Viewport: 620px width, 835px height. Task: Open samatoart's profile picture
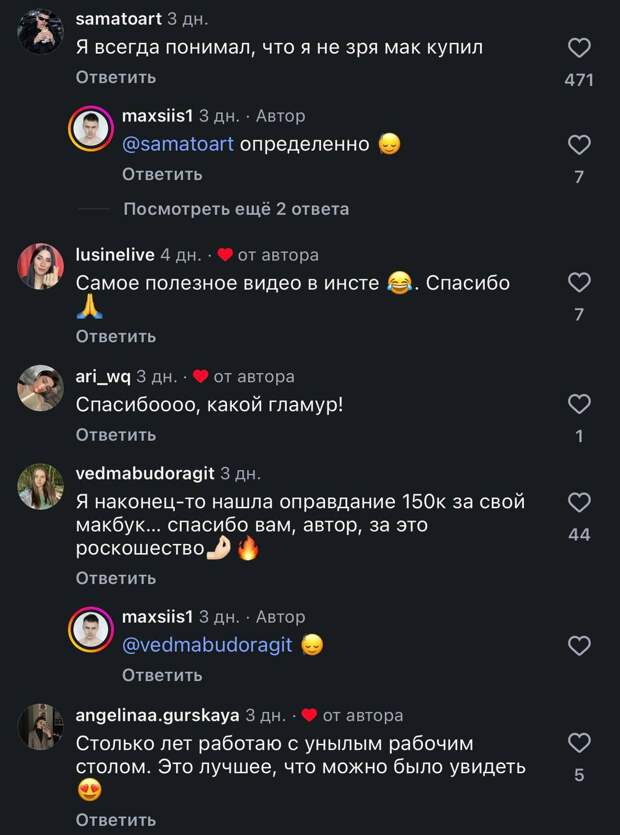click(41, 30)
